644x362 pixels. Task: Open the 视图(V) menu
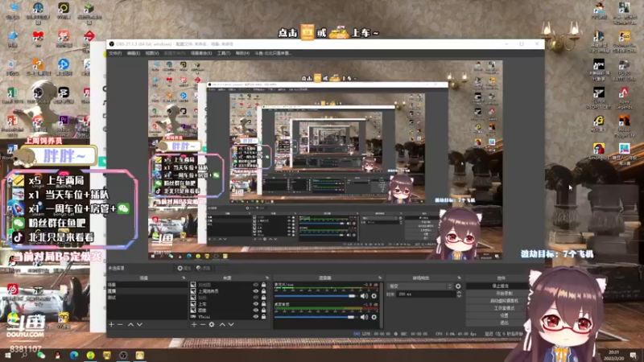click(151, 53)
